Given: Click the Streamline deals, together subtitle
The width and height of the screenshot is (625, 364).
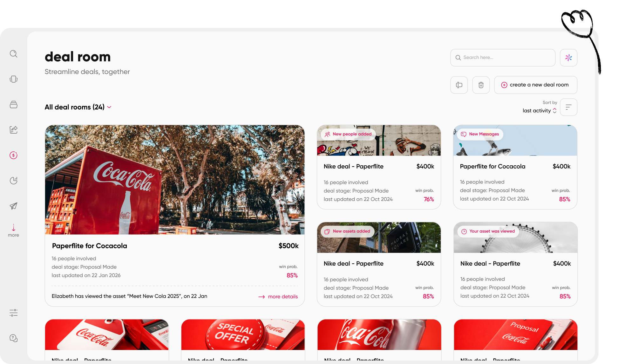Looking at the screenshot, I should pos(87,72).
